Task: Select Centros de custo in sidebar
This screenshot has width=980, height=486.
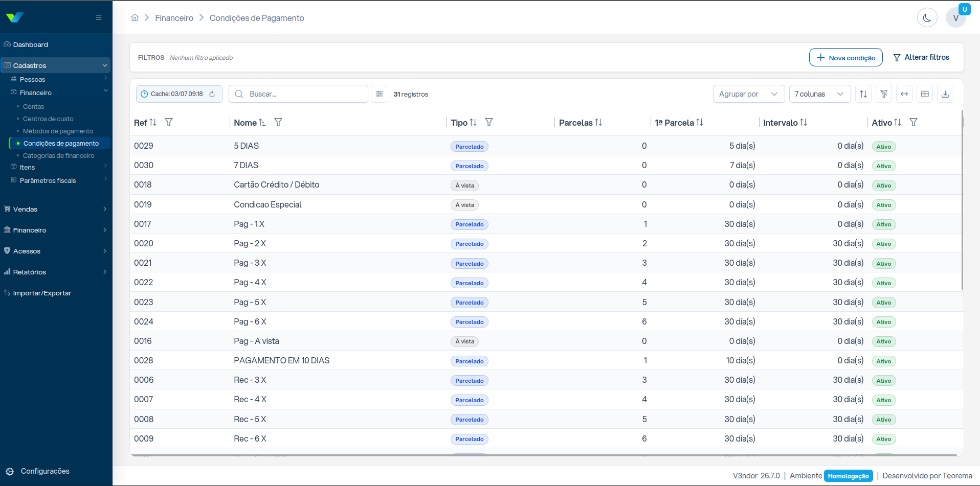Action: [x=48, y=119]
